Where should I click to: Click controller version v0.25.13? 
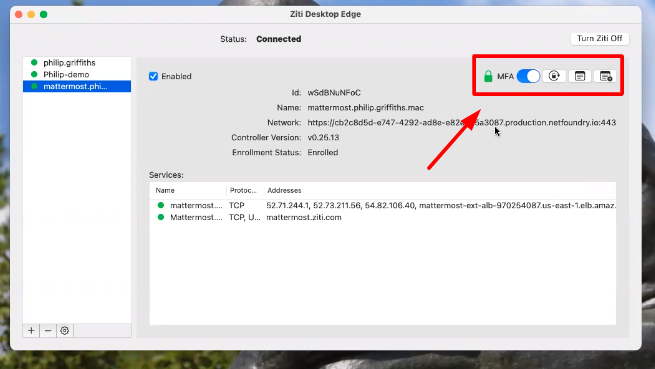323,137
